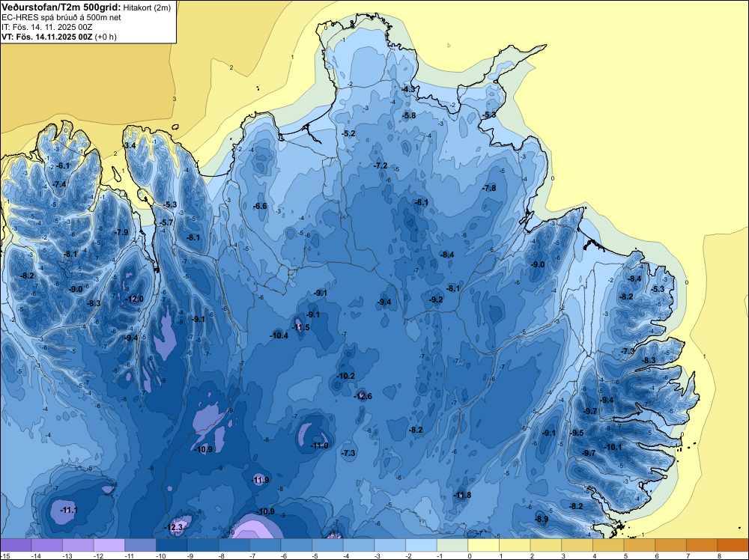Select the legend swatch between 3 and 4

(577, 545)
